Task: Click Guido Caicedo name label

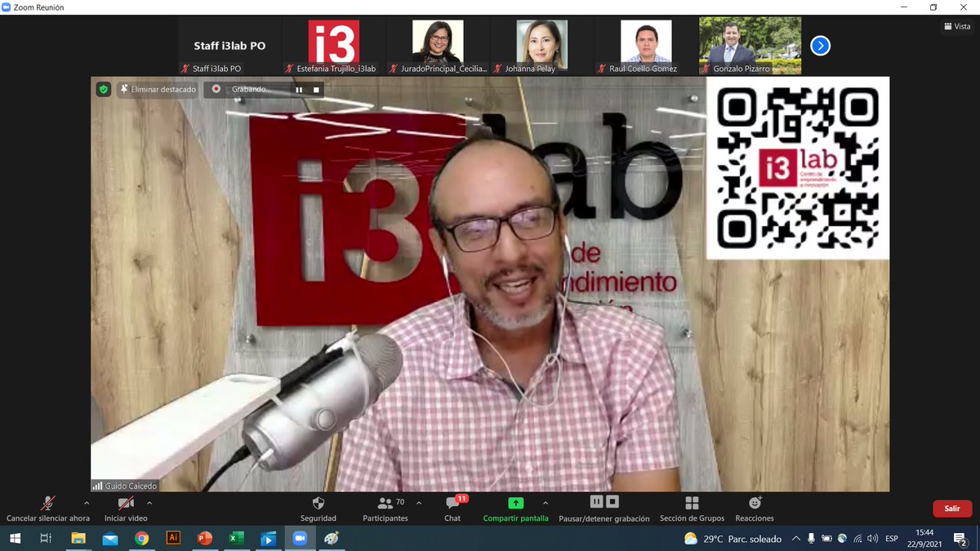Action: tap(124, 486)
